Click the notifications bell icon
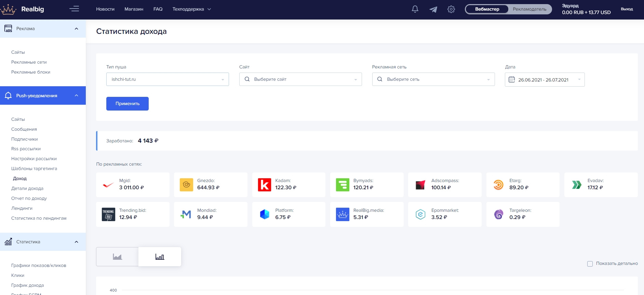The width and height of the screenshot is (644, 295). tap(415, 9)
